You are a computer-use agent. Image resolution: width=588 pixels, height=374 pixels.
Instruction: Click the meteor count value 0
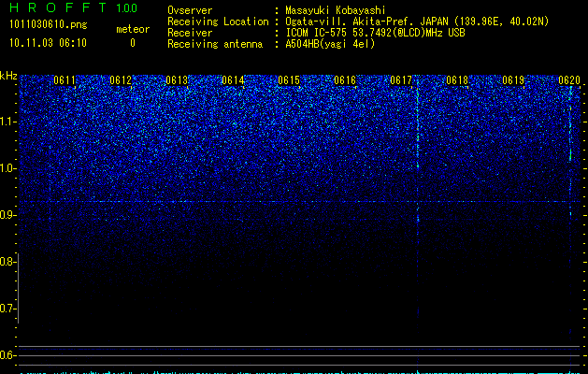[133, 43]
